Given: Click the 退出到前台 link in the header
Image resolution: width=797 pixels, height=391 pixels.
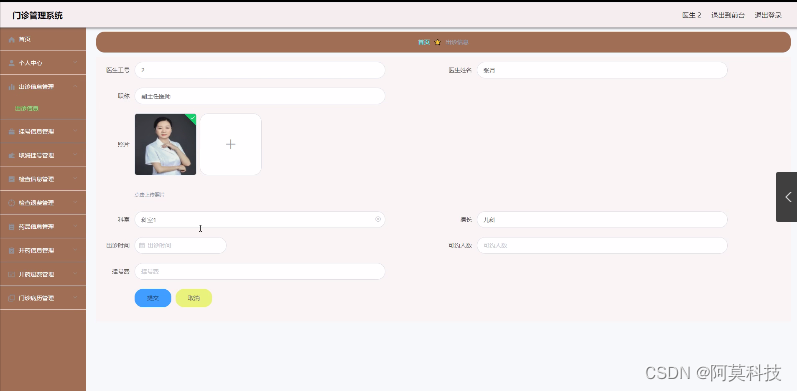Looking at the screenshot, I should pos(728,15).
